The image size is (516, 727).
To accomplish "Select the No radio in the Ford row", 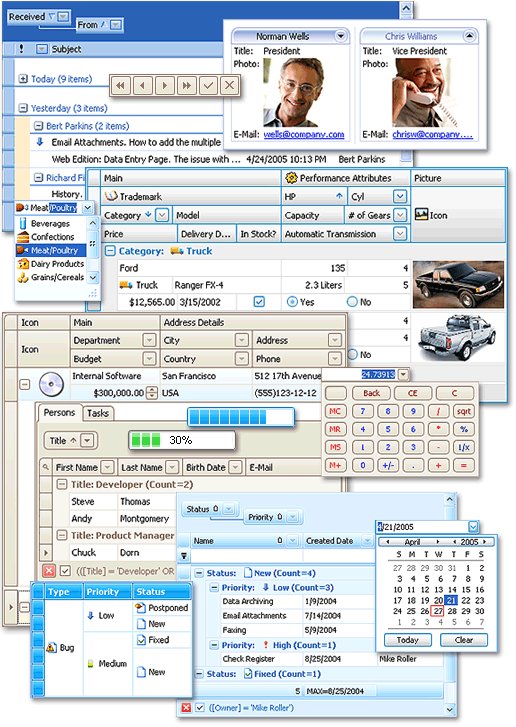I will pyautogui.click(x=352, y=302).
